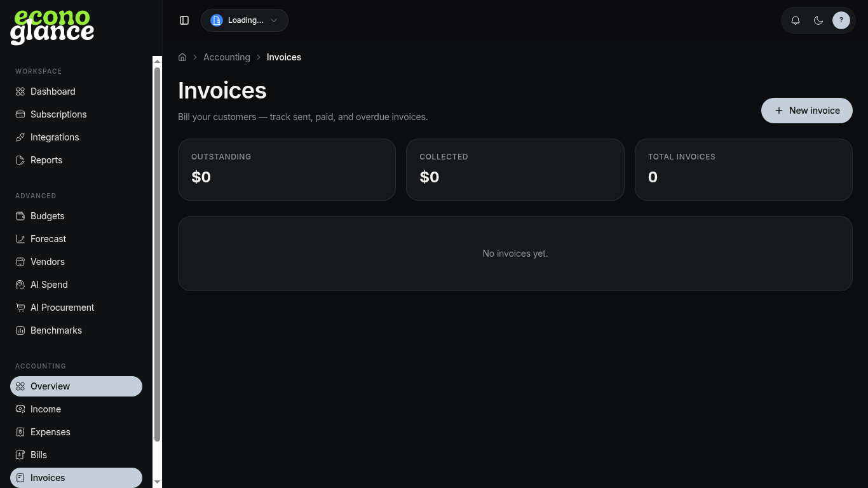
Task: Click the WORKSPACE section label
Action: [39, 71]
